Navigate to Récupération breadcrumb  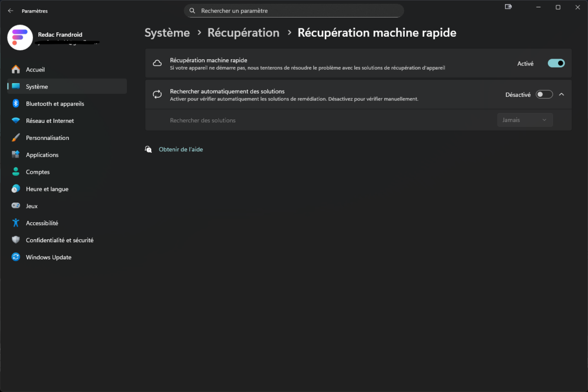[x=243, y=33]
